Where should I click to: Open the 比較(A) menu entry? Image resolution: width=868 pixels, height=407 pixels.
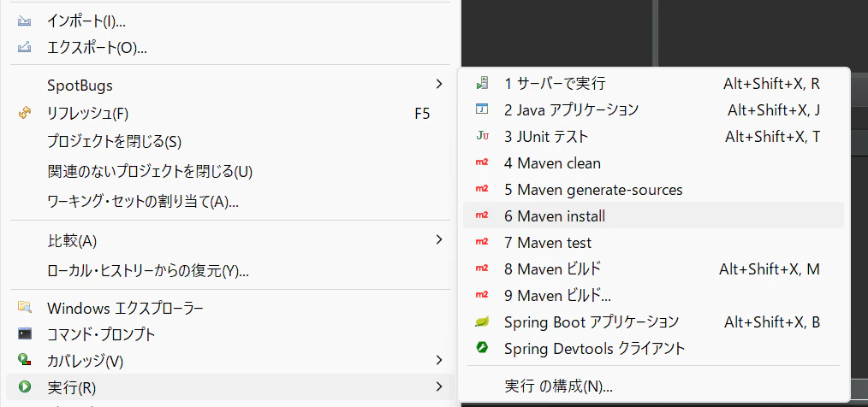[232, 240]
